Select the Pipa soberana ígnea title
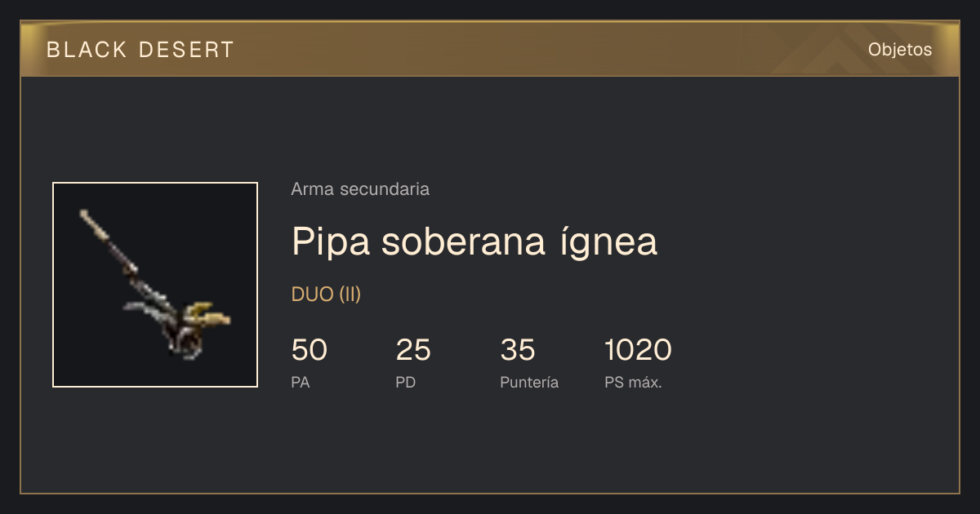 (x=474, y=242)
